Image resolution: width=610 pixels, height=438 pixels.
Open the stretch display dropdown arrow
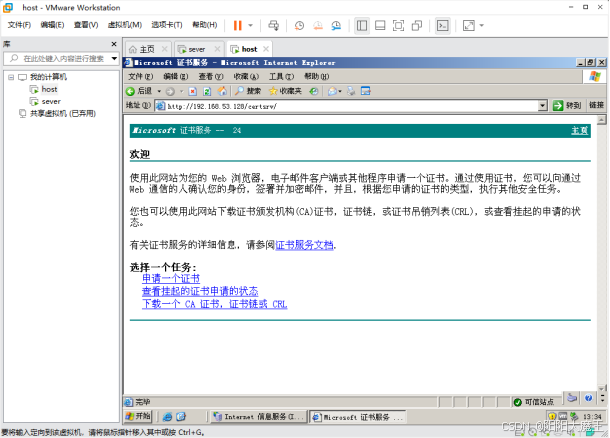pyautogui.click(x=482, y=26)
